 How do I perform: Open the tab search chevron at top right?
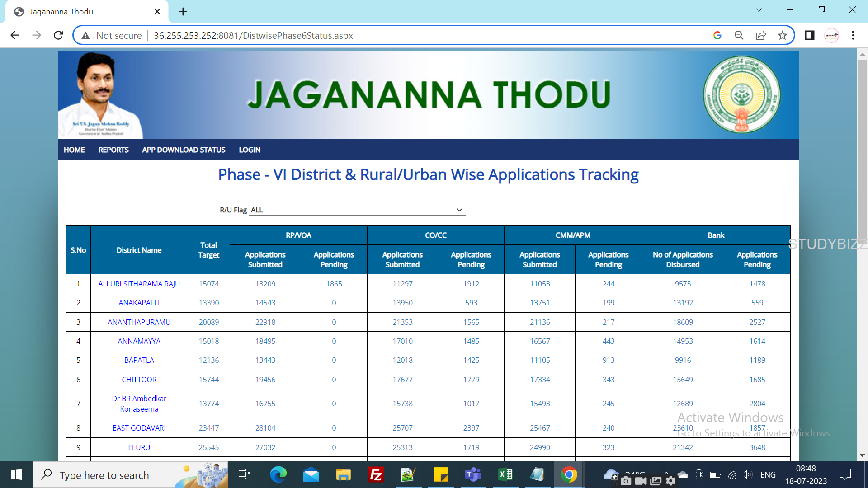pos(759,9)
